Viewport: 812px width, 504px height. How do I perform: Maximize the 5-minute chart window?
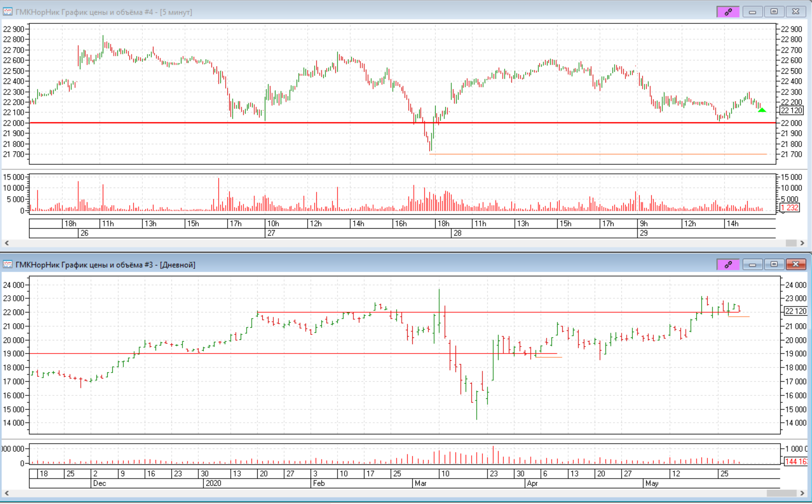click(x=774, y=12)
